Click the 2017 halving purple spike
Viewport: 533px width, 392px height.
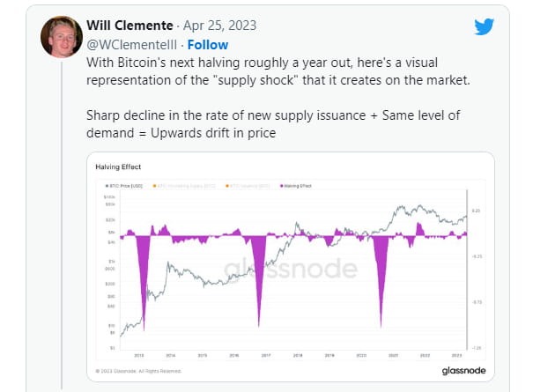[259, 264]
